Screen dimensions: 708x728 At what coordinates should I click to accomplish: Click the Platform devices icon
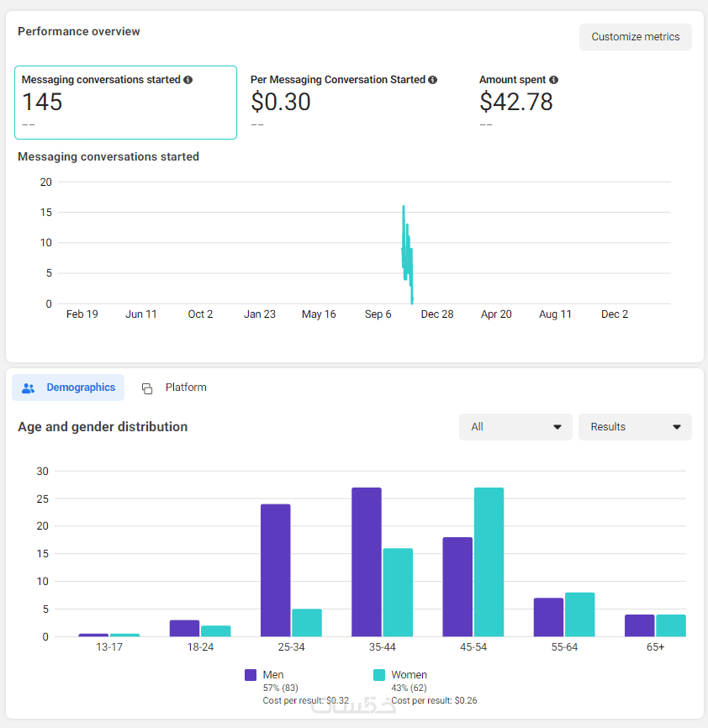point(147,388)
